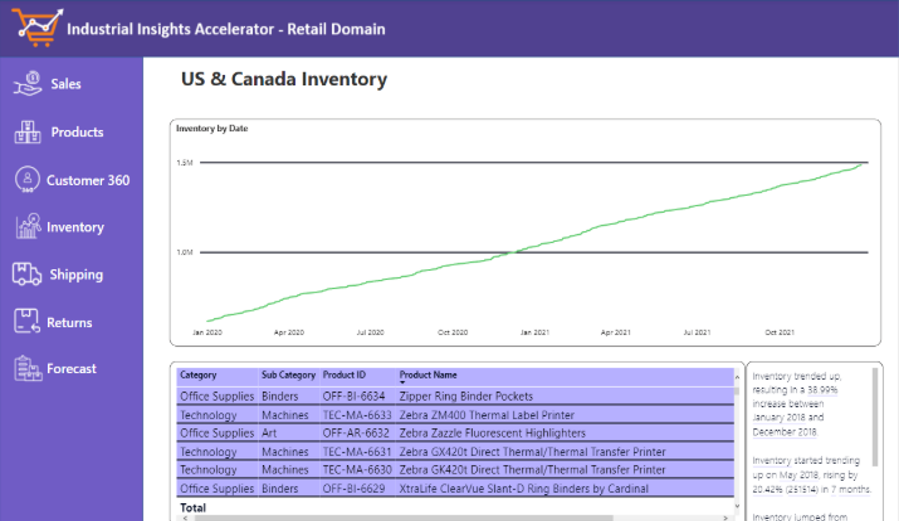
Task: Click the Jan 2021 axis label
Action: (x=534, y=332)
